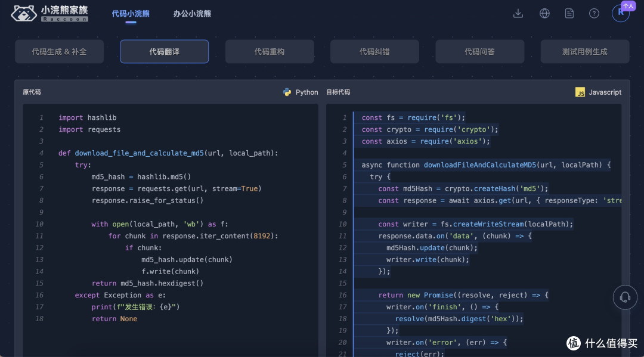The image size is (644, 357).
Task: Click line 'import hashlib' in source
Action: click(88, 118)
